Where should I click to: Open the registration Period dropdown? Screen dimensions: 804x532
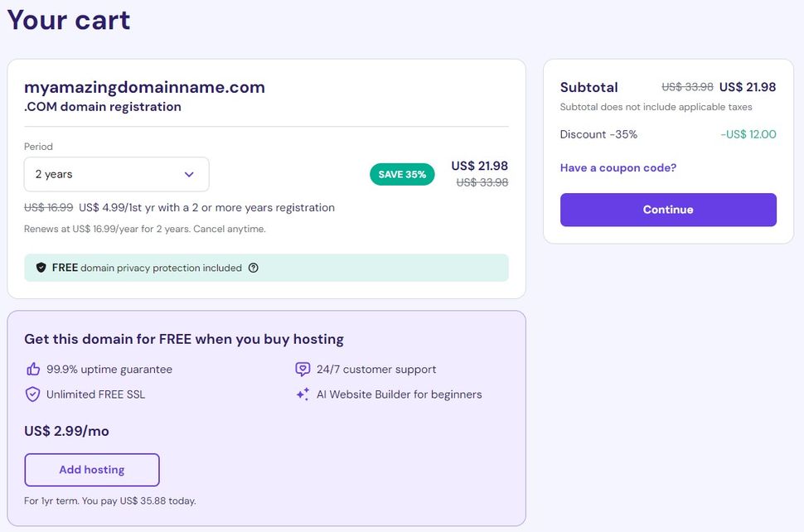(x=116, y=174)
